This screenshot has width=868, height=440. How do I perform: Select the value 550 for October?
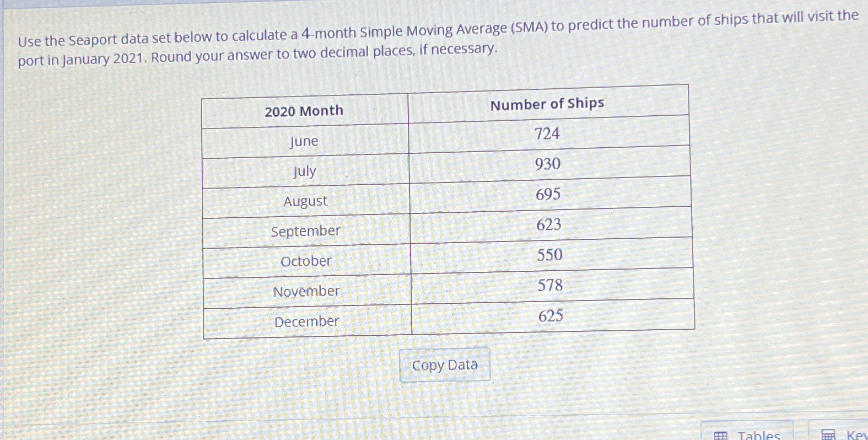coord(550,255)
